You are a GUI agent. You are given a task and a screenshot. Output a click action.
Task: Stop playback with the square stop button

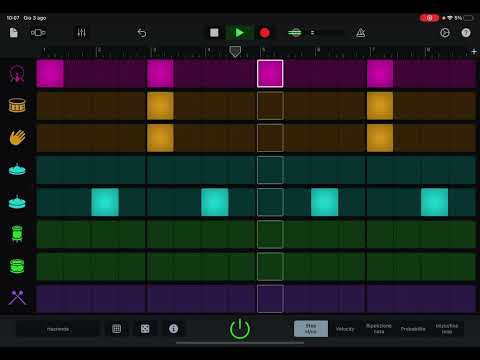[x=214, y=33]
